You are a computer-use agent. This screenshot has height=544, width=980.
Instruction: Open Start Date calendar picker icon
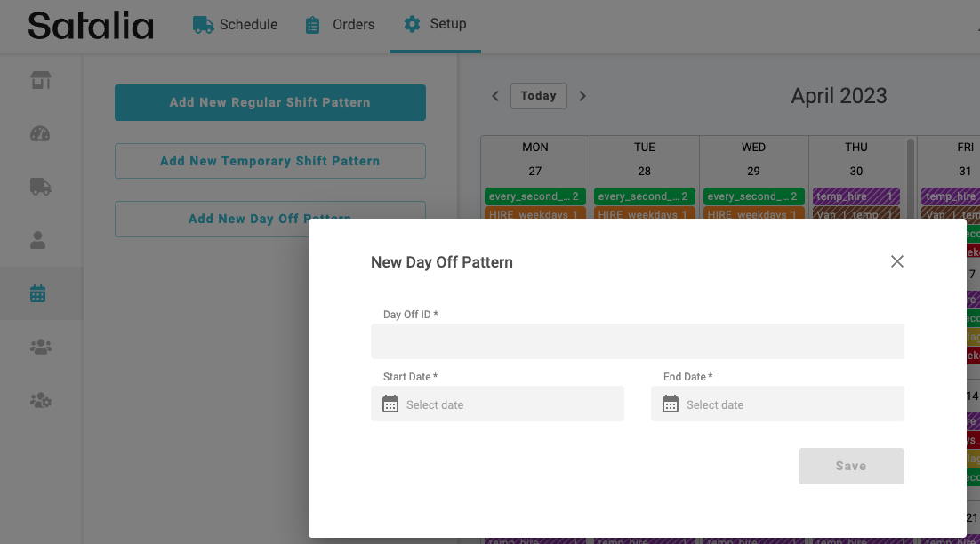tap(390, 404)
